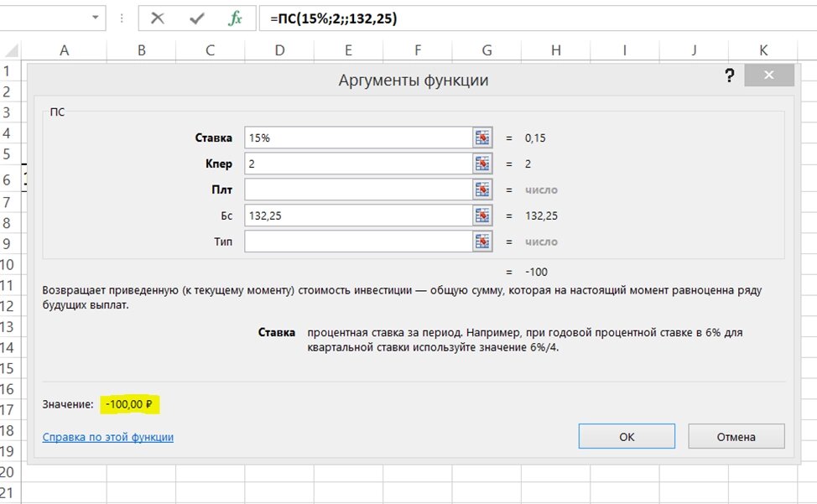Image resolution: width=817 pixels, height=504 pixels.
Task: Select column C header
Action: 210,50
